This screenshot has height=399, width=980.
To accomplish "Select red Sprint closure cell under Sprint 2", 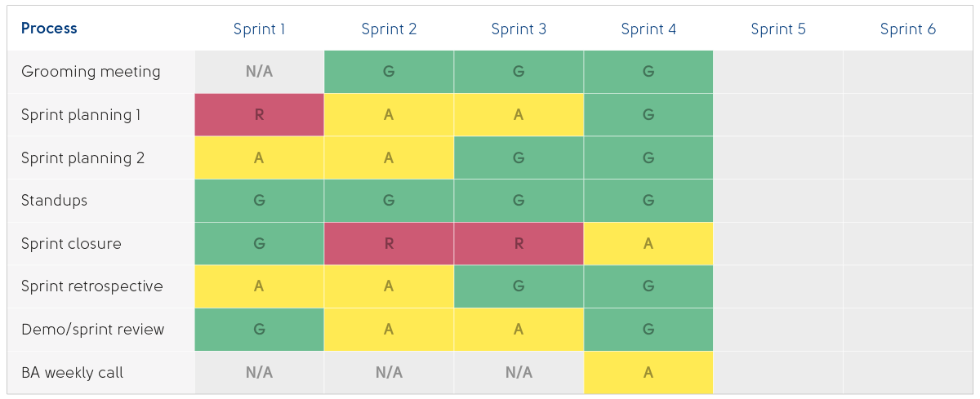I will tap(389, 244).
